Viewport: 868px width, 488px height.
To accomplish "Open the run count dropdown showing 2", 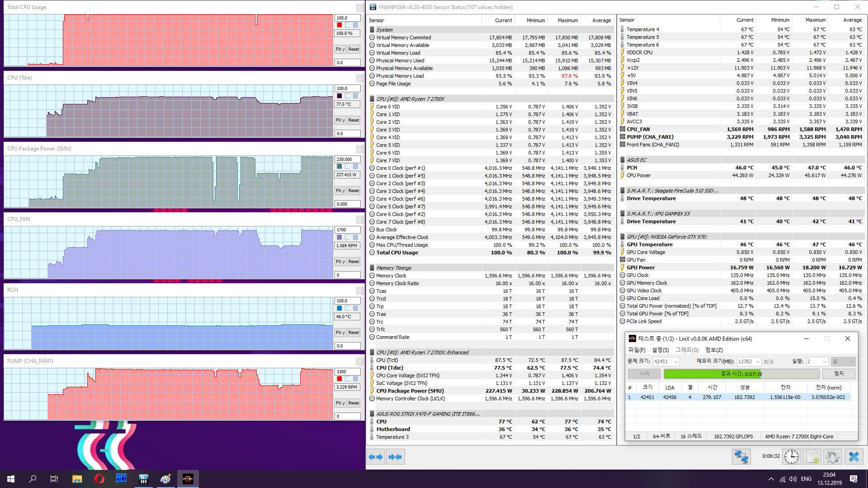I will tap(824, 361).
